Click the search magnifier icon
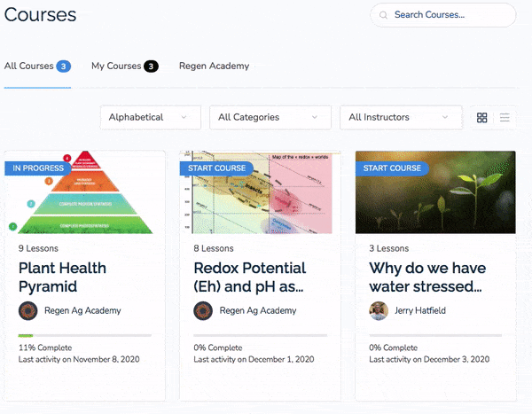 point(383,15)
